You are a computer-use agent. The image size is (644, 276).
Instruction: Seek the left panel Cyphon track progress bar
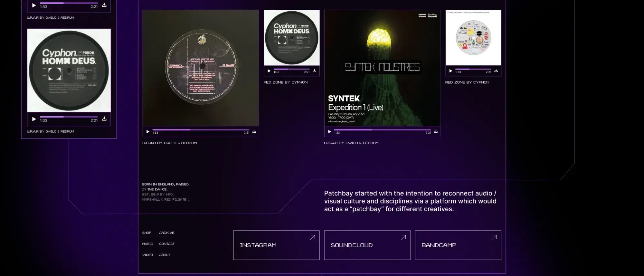[x=69, y=117]
